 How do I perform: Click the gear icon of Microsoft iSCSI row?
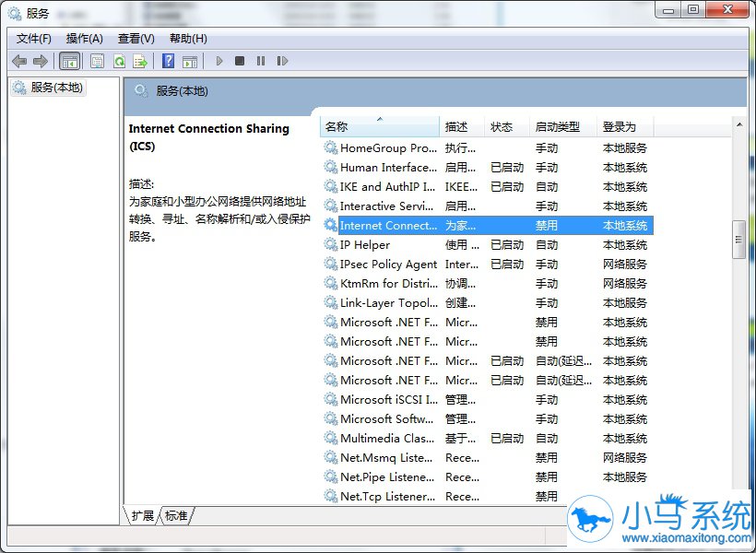331,399
